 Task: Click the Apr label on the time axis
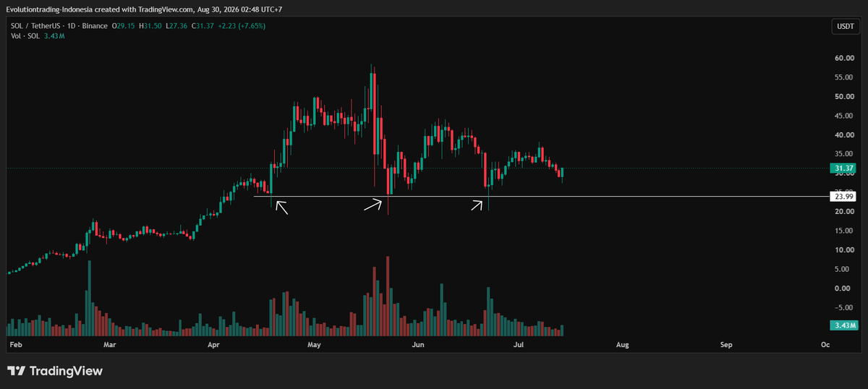213,346
